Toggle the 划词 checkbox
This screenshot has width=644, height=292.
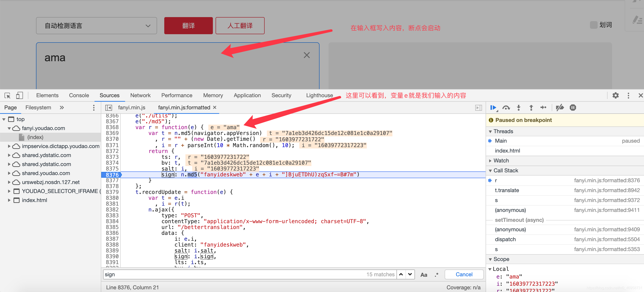(x=594, y=25)
